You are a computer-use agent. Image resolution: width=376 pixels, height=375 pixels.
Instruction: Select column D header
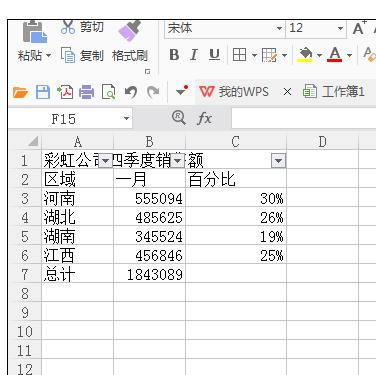322,142
